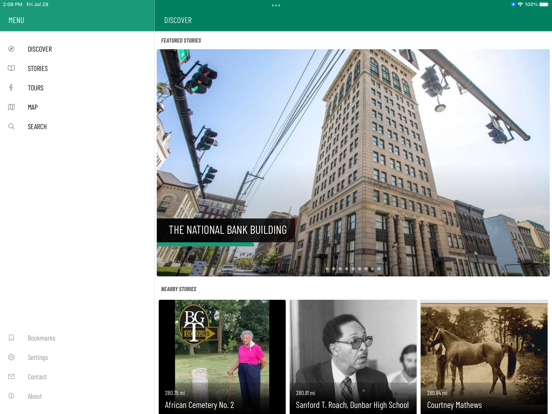Click the Search magnifier icon
Image resolution: width=552 pixels, height=414 pixels.
pyautogui.click(x=11, y=126)
